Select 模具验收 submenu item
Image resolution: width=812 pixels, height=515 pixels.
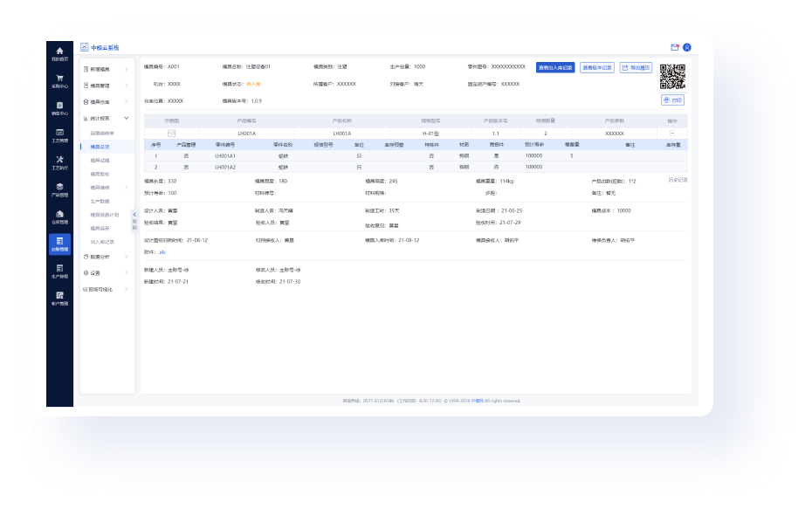pos(100,174)
